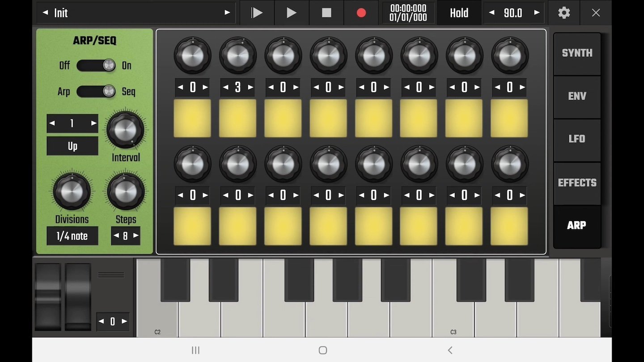644x362 pixels.
Task: Switch to the LFO tab
Action: [577, 139]
